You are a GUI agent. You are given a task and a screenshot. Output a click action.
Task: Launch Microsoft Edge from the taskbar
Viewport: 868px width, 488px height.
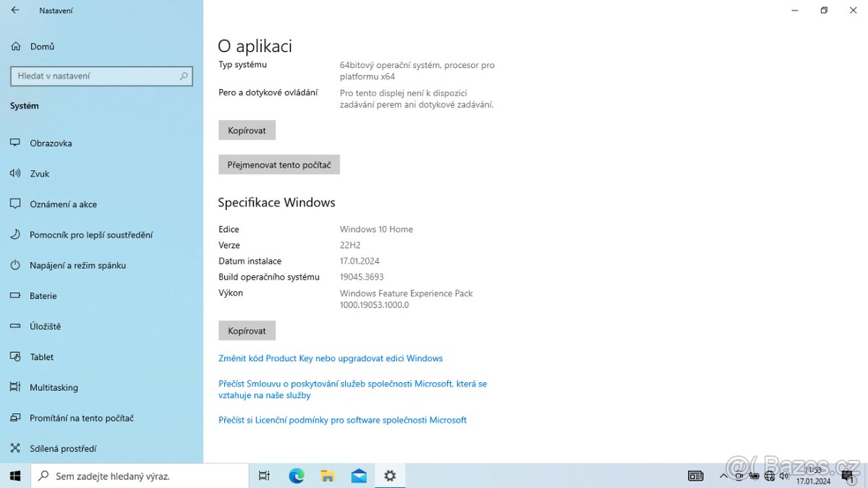[x=297, y=476]
